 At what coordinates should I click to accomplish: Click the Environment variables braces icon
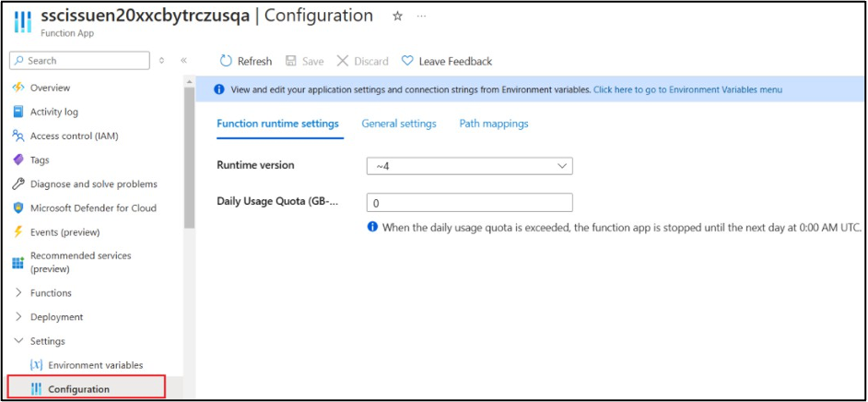point(36,365)
